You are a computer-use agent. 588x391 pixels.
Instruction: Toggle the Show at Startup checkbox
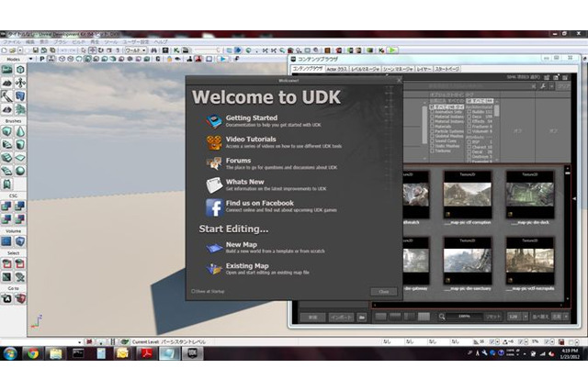(x=192, y=292)
